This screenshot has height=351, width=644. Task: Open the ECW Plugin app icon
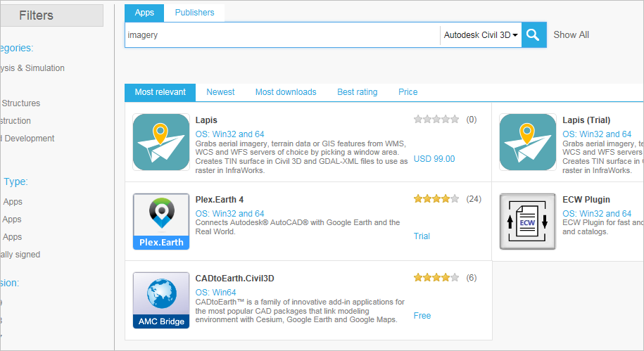point(528,222)
